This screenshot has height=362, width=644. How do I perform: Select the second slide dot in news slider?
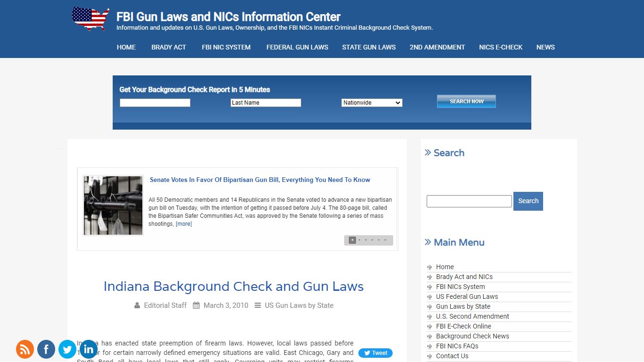[359, 240]
